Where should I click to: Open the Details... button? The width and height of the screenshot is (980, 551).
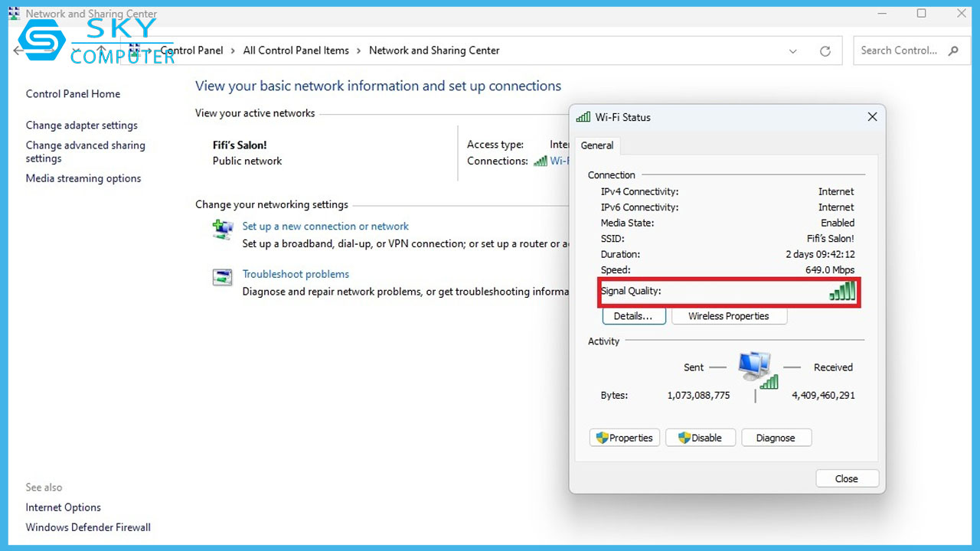click(633, 316)
